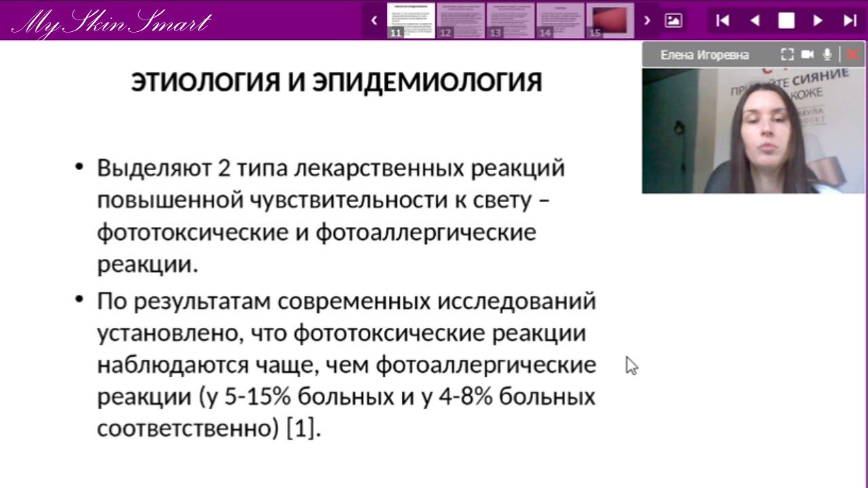Open slide thumbnail number 12
868x488 pixels.
(x=461, y=20)
